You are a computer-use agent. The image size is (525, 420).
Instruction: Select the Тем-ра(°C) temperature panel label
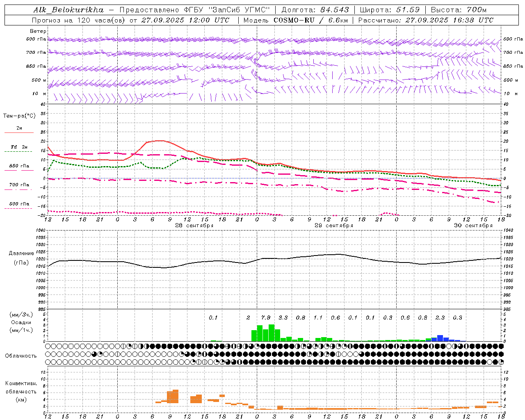[x=19, y=116]
